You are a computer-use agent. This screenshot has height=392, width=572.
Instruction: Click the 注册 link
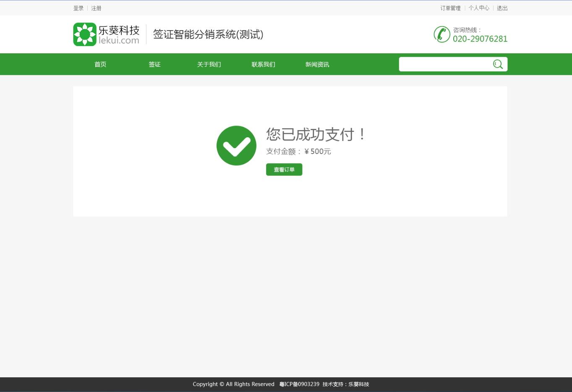(96, 8)
